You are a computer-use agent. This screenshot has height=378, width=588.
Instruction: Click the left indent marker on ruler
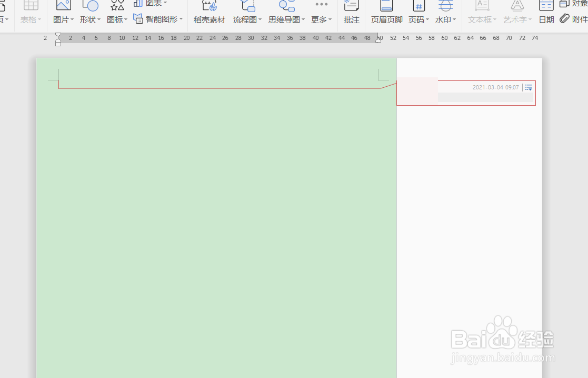(x=58, y=39)
